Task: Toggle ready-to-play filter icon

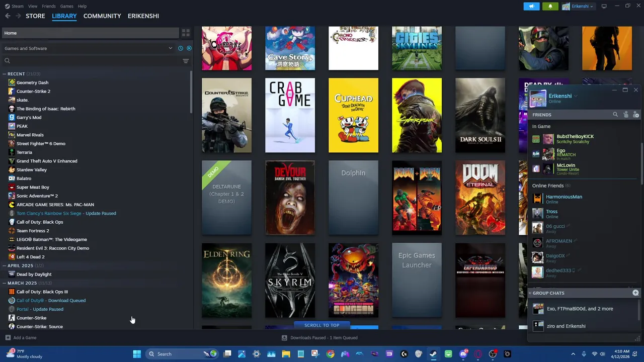Action: [x=189, y=48]
